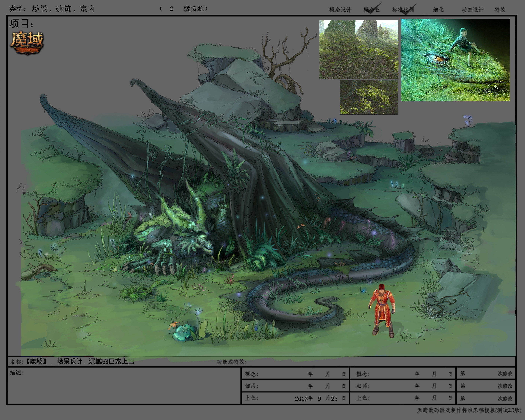Viewport: 525px width, 420px height.
Task: Select the checked 概念色 stage label
Action: 371,10
